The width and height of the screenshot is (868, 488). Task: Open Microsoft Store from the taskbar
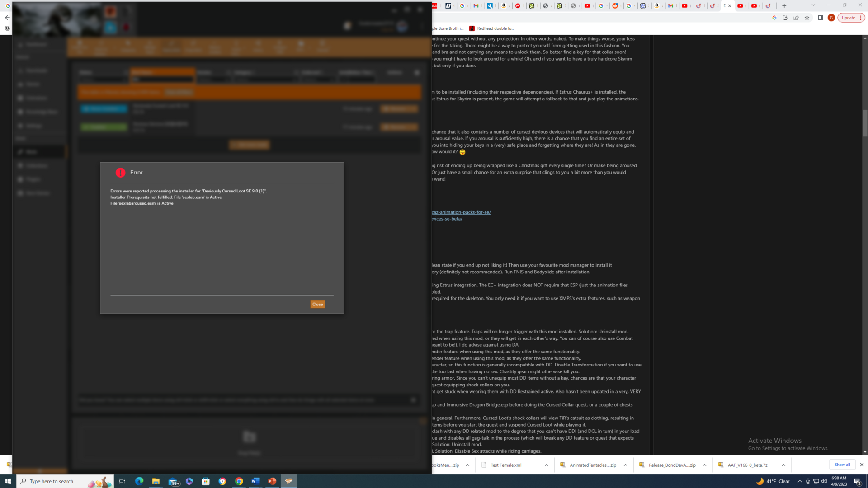click(x=206, y=481)
